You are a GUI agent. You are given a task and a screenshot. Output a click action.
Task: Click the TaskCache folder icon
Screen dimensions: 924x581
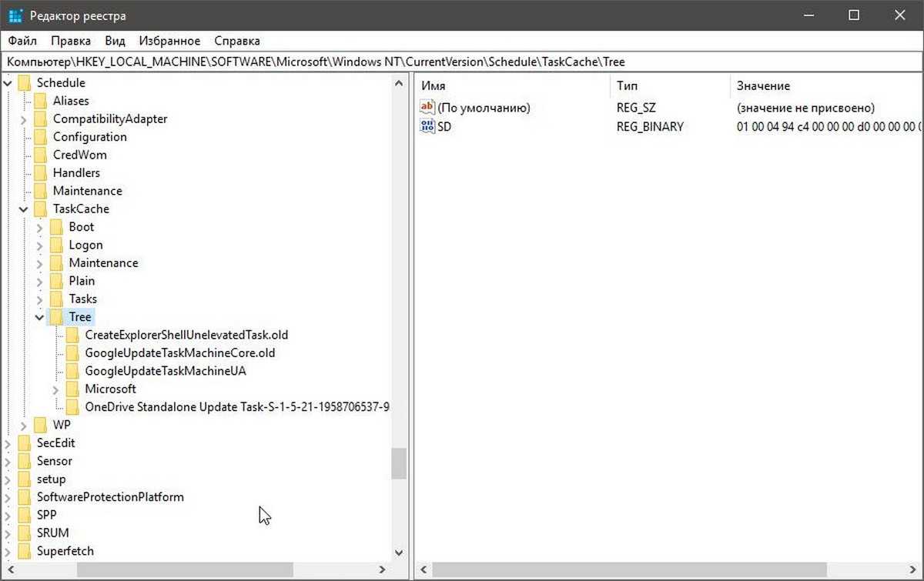(x=41, y=209)
